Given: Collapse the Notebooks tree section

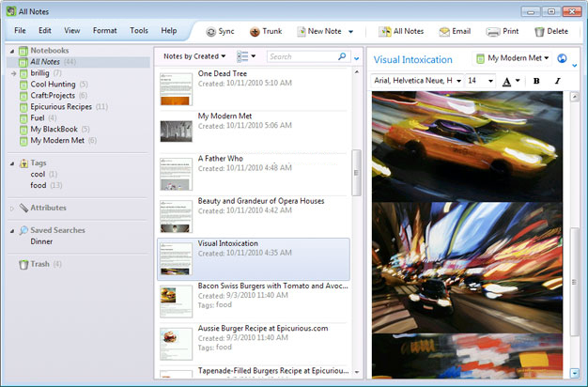Looking at the screenshot, I should [10, 50].
